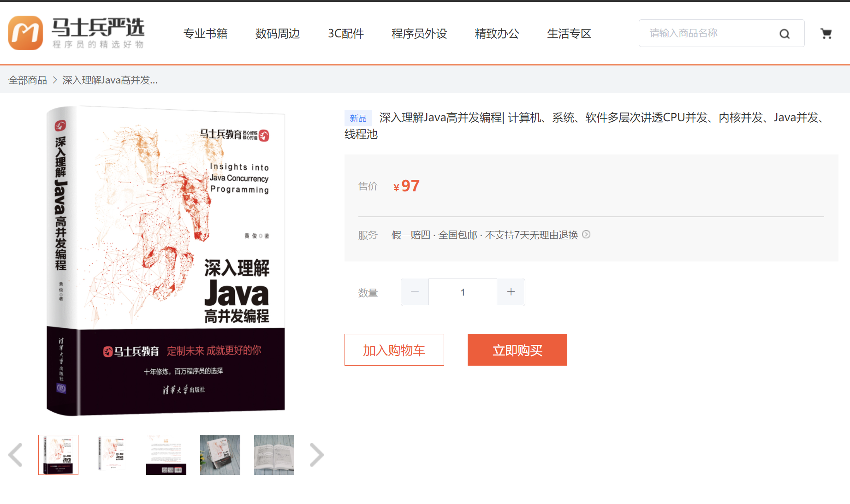The height and width of the screenshot is (504, 850).
Task: Click the 加入购物车 button
Action: (394, 350)
